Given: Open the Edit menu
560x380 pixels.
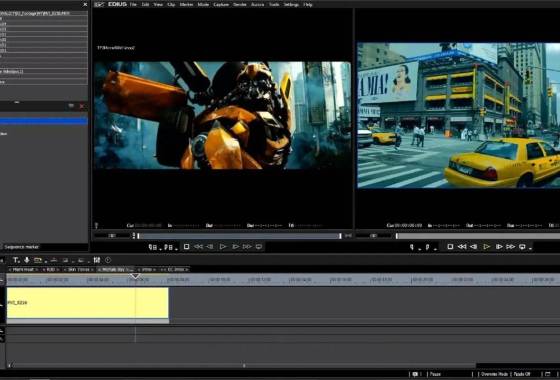Looking at the screenshot, I should [145, 5].
